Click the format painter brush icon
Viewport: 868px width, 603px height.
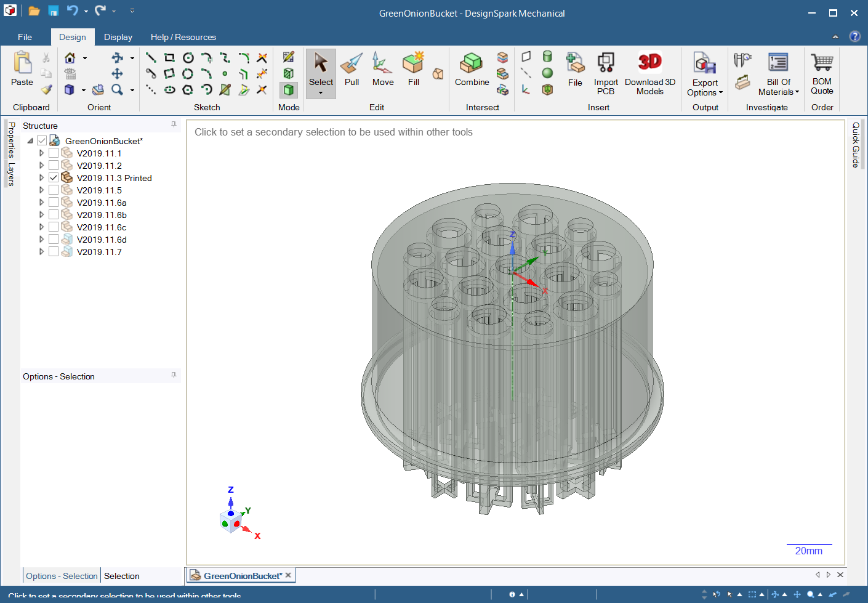pos(46,90)
